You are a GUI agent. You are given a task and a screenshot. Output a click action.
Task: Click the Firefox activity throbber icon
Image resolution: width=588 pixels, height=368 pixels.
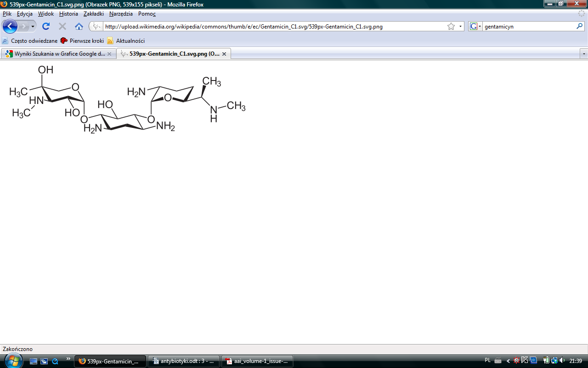(582, 14)
